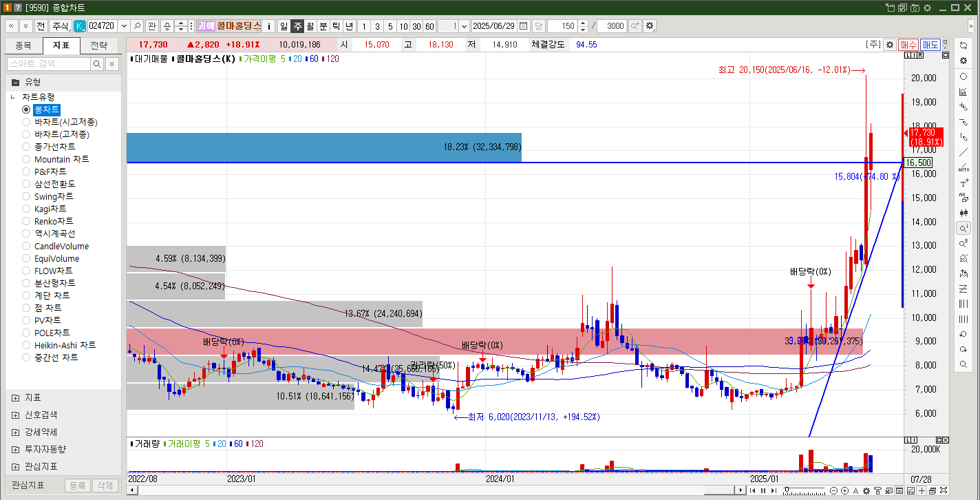The image size is (980, 500).
Task: Open chart settings gear in top toolbar
Action: coord(650,26)
